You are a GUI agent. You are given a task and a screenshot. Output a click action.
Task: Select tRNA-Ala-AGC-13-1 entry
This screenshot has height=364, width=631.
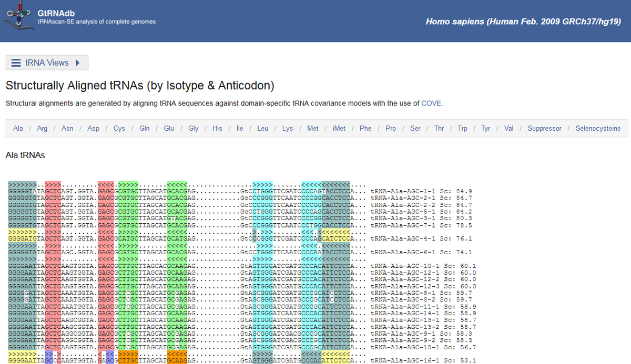[405, 320]
